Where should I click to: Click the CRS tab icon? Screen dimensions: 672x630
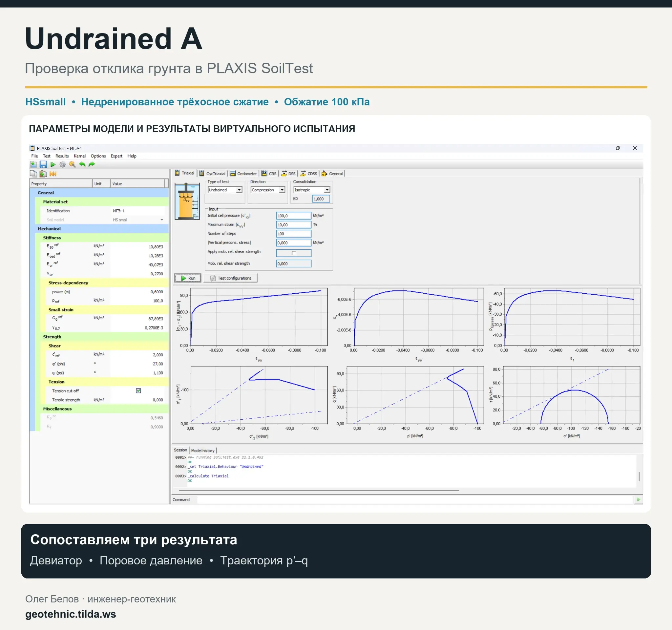click(264, 173)
